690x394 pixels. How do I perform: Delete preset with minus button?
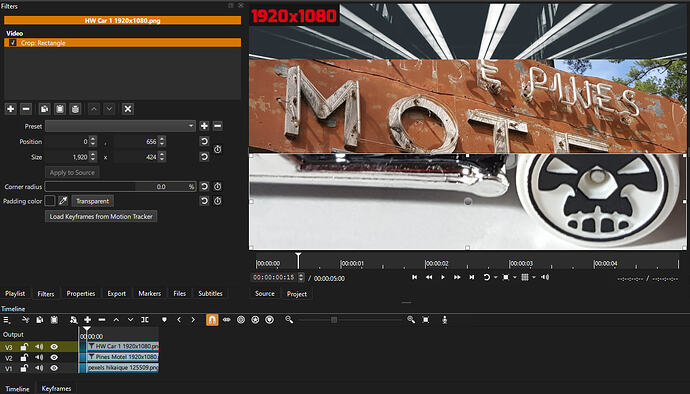click(x=217, y=126)
